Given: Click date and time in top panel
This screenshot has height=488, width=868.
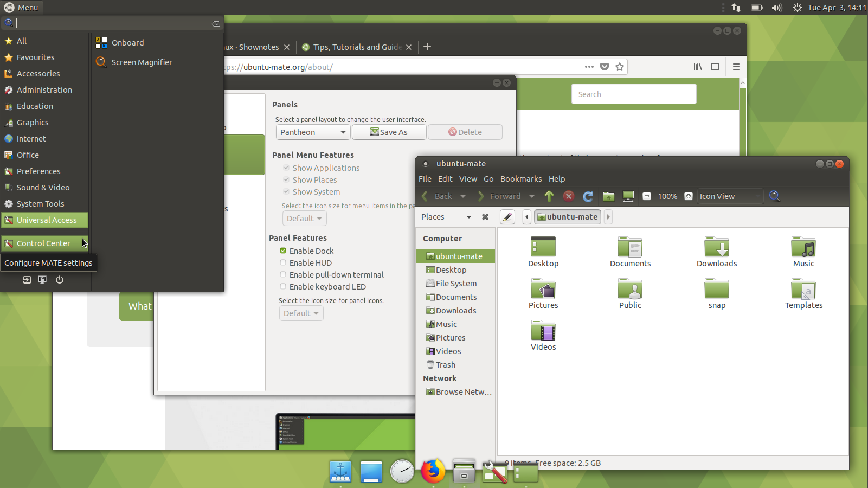Looking at the screenshot, I should point(837,8).
